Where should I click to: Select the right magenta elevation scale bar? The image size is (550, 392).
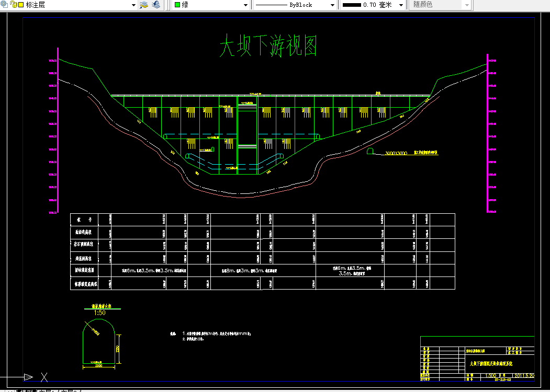pos(487,133)
